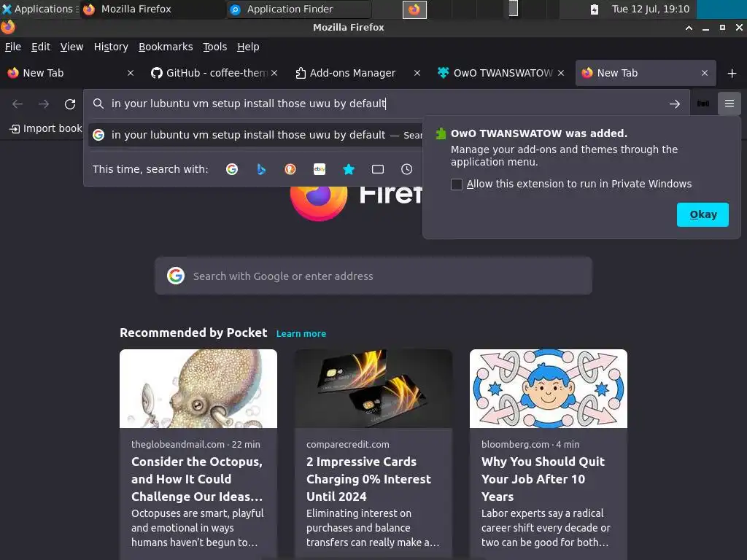Click into the address bar text field
The image size is (747, 560).
pos(381,104)
